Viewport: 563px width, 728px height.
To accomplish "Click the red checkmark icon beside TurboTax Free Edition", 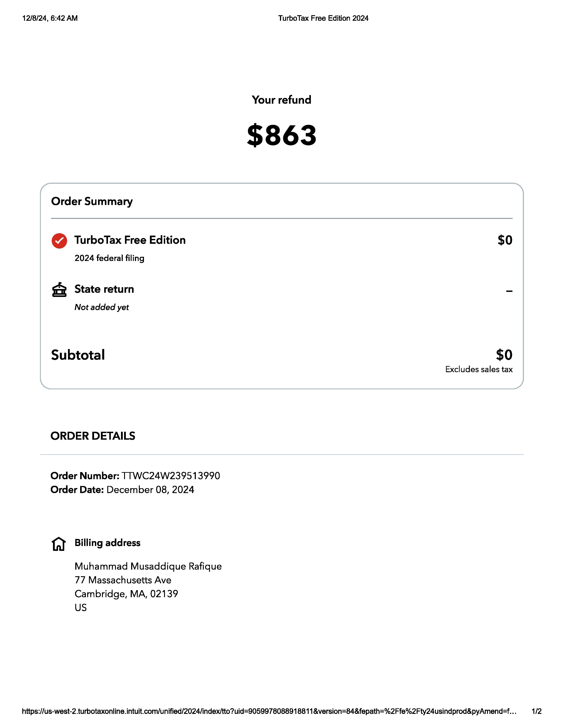I will (x=59, y=241).
